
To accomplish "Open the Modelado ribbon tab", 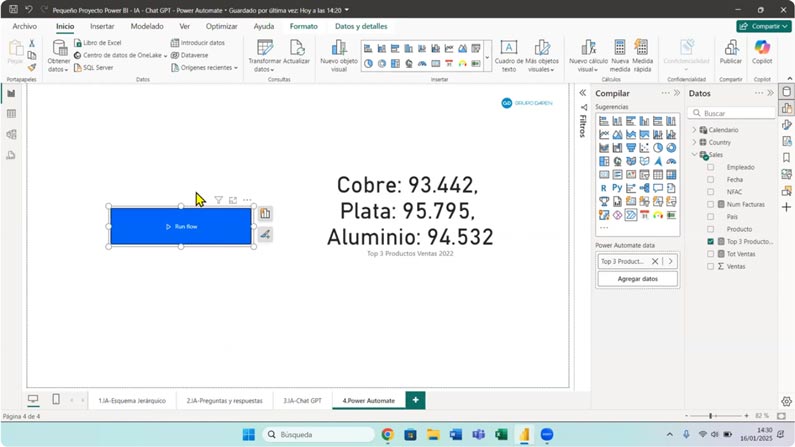I will pyautogui.click(x=147, y=26).
